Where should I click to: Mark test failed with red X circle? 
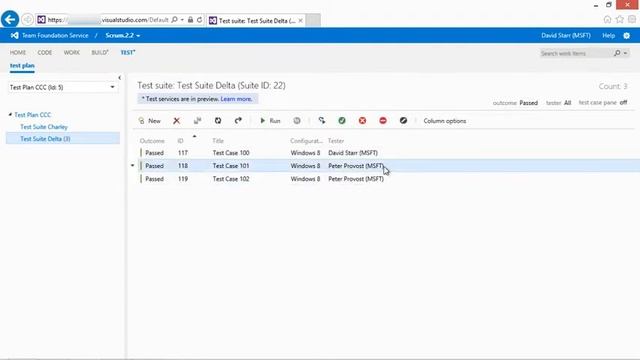point(362,120)
